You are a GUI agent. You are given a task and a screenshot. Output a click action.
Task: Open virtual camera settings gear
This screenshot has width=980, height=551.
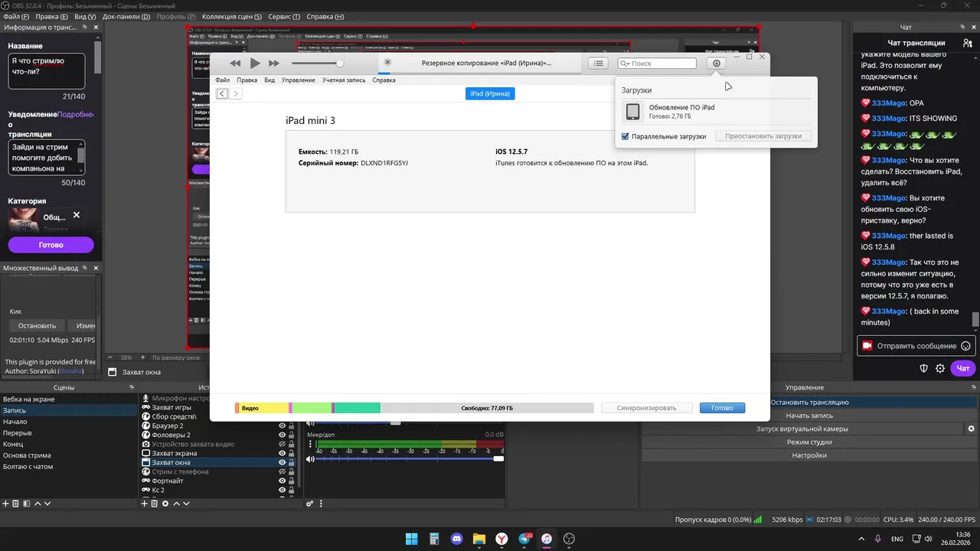[x=971, y=429]
